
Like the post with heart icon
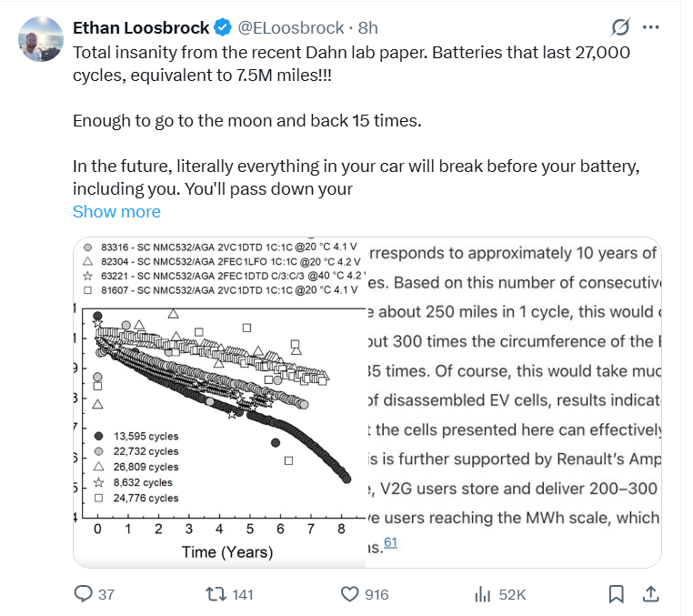pos(350,594)
